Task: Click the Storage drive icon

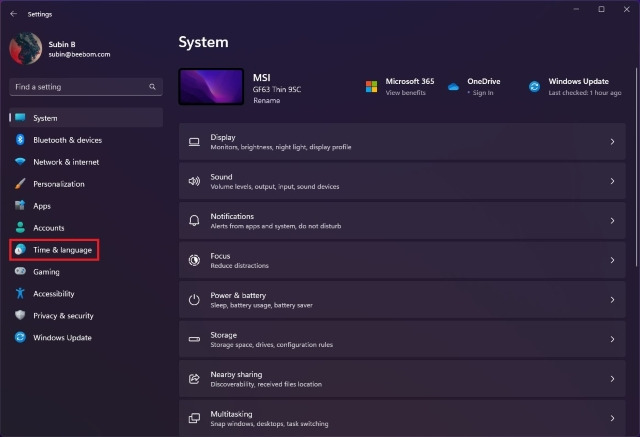Action: pos(194,339)
